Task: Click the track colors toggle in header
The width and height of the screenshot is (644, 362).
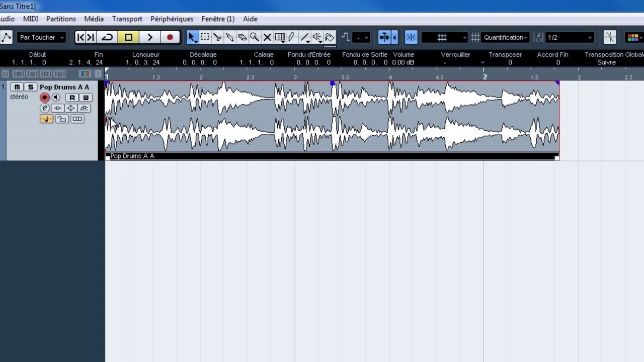Action: 85,74
